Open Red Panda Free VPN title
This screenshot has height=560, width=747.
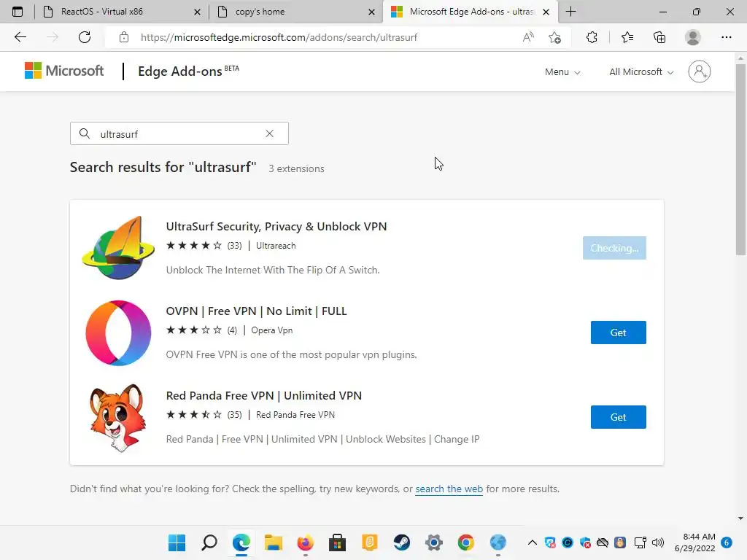pos(264,396)
